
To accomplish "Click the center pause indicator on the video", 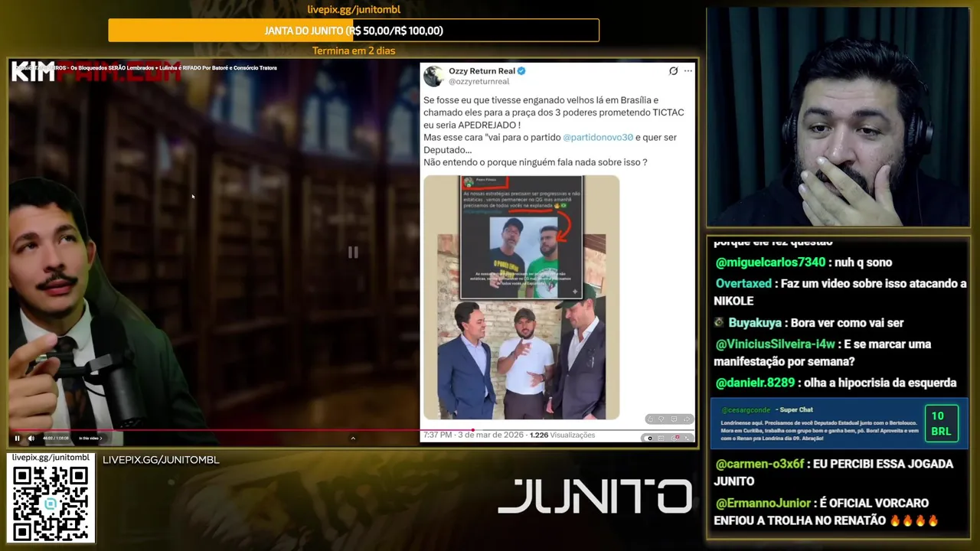I will tap(353, 252).
